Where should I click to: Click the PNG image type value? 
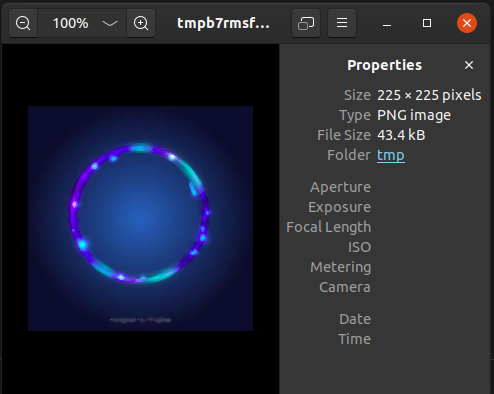tap(414, 115)
